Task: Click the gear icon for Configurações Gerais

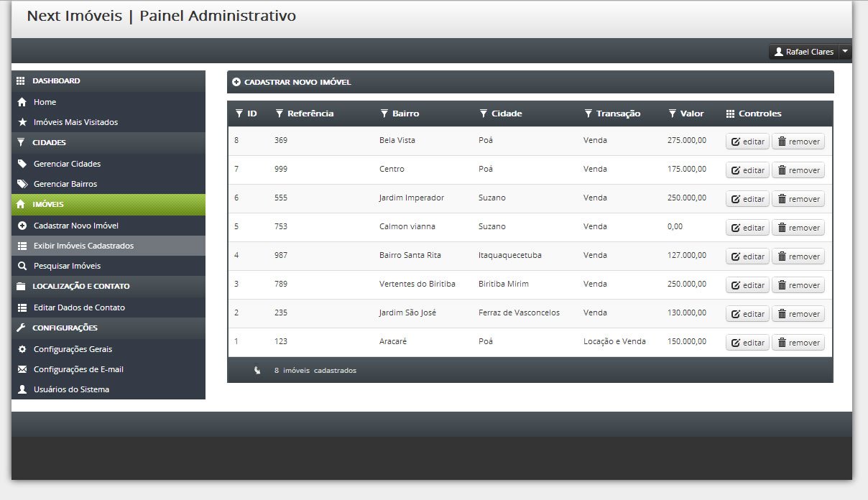Action: 22,349
